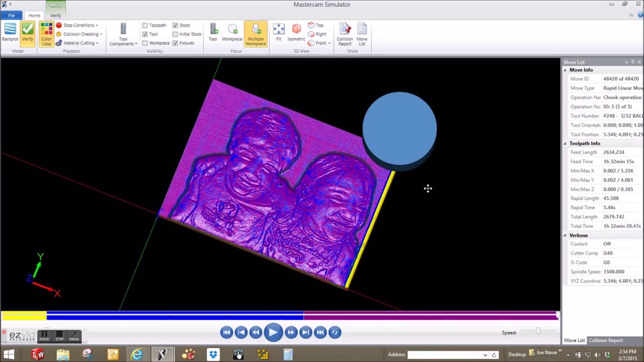Select Multiple Workpiece focus
The width and height of the screenshot is (644, 362).
click(x=256, y=34)
